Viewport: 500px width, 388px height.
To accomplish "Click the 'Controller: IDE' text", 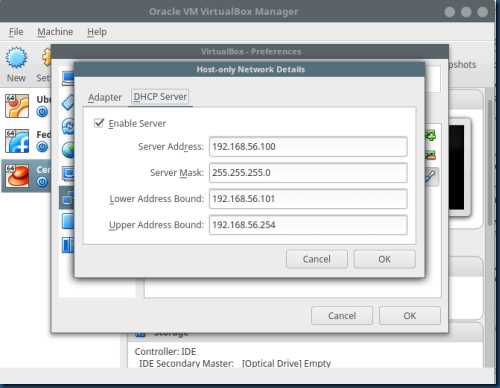I will (x=165, y=351).
